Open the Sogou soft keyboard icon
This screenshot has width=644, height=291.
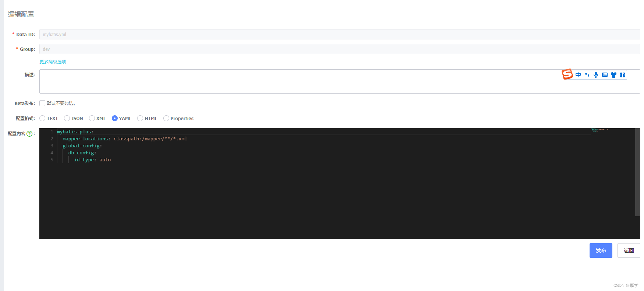pos(605,75)
